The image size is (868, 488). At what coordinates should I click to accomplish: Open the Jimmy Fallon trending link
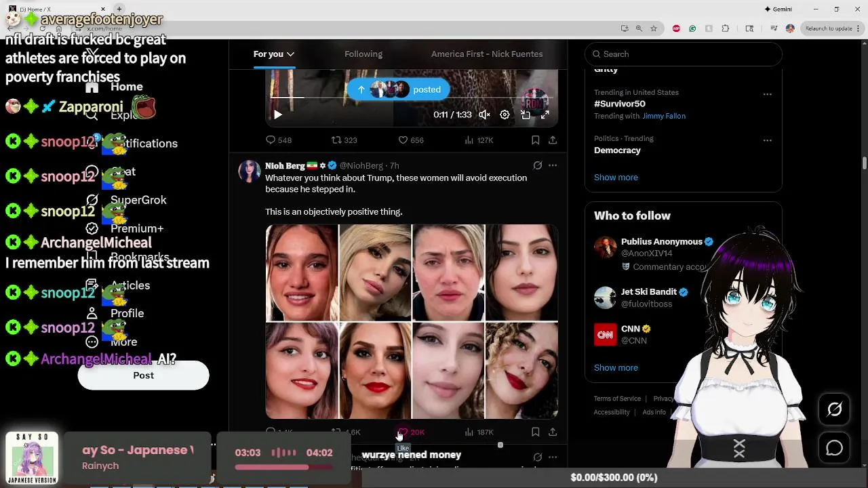[x=664, y=116]
